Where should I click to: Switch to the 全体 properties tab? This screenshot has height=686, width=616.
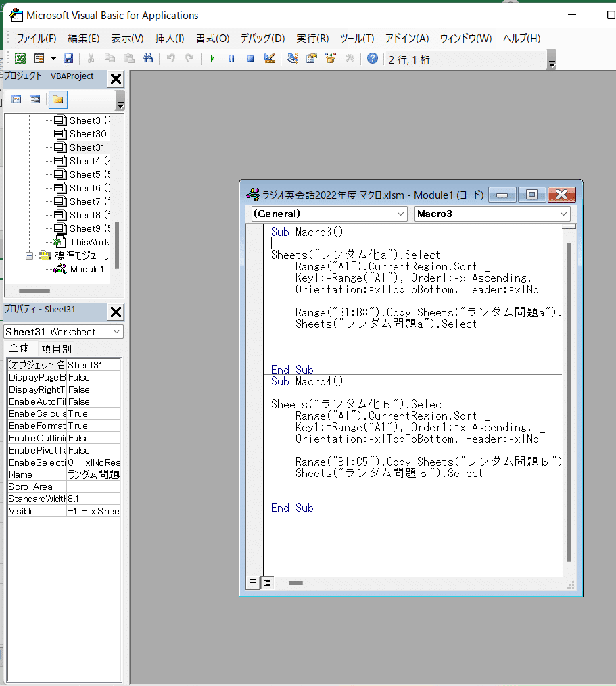19,348
